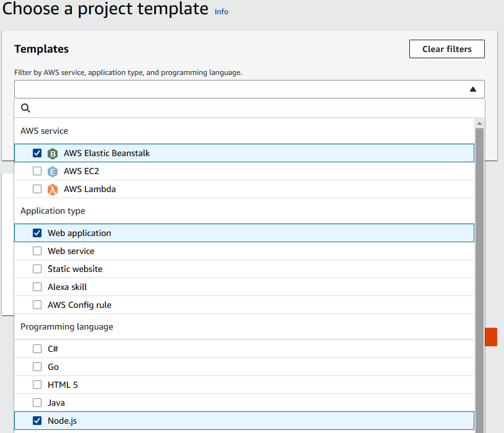
Task: Click the Clear filters button
Action: (x=447, y=49)
